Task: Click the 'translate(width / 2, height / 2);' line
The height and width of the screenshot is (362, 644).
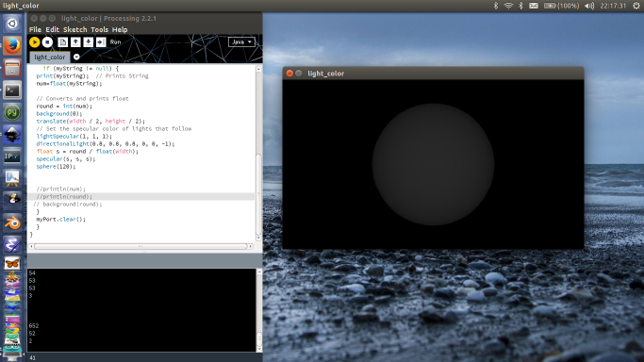Action: click(x=91, y=121)
